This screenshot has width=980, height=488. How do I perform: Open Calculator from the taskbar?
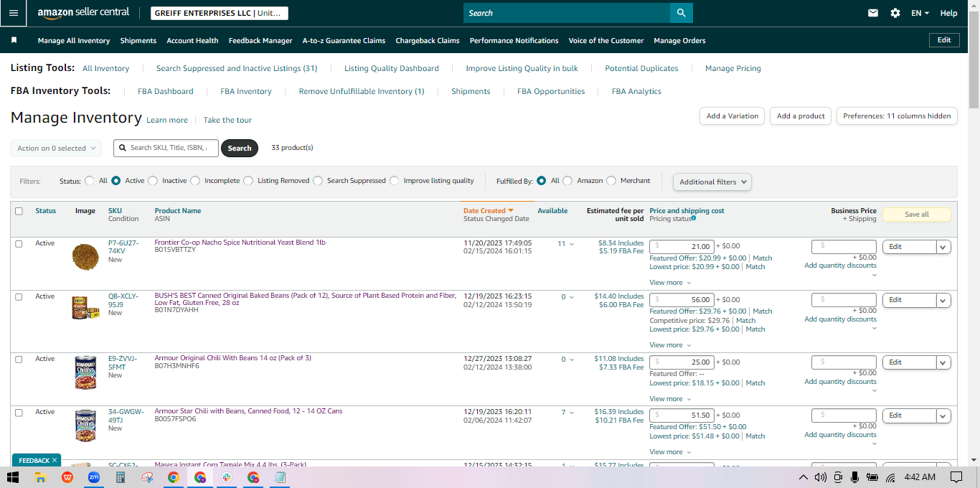tap(121, 477)
